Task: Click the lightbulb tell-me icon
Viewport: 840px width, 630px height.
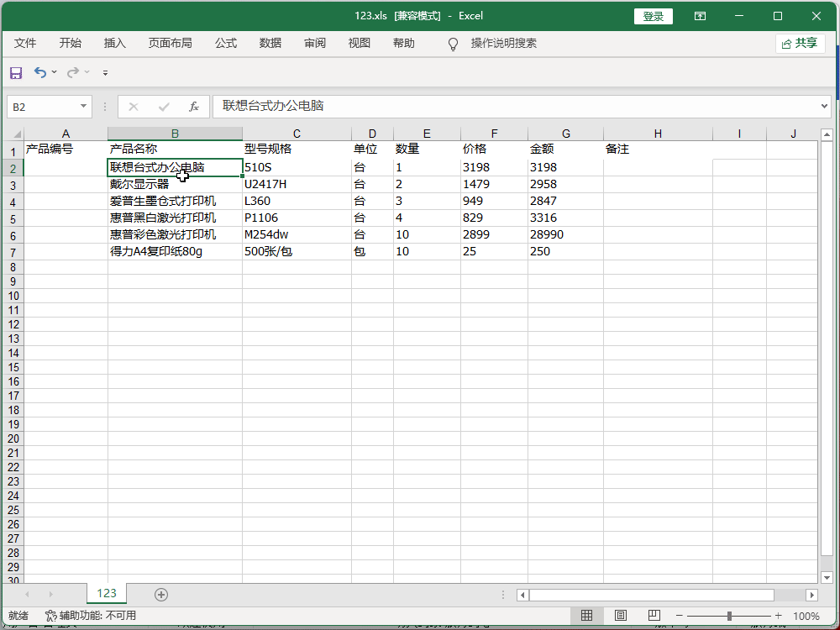Action: click(x=454, y=44)
